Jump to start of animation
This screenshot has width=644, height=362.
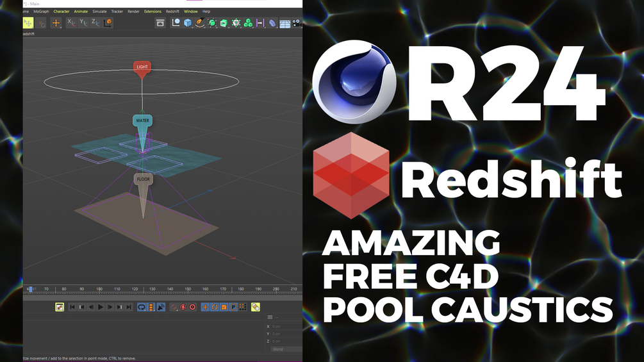tap(72, 307)
